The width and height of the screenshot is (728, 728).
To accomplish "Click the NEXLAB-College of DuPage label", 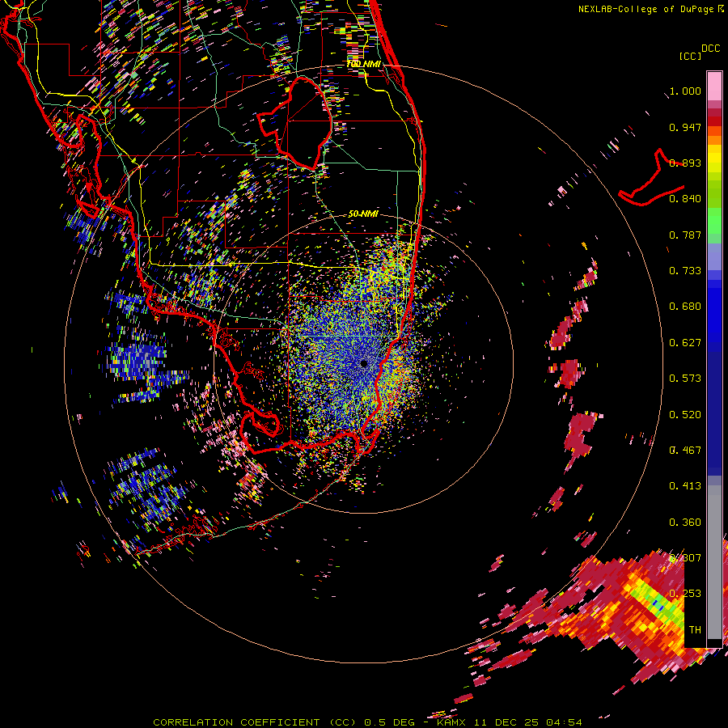I will point(645,9).
